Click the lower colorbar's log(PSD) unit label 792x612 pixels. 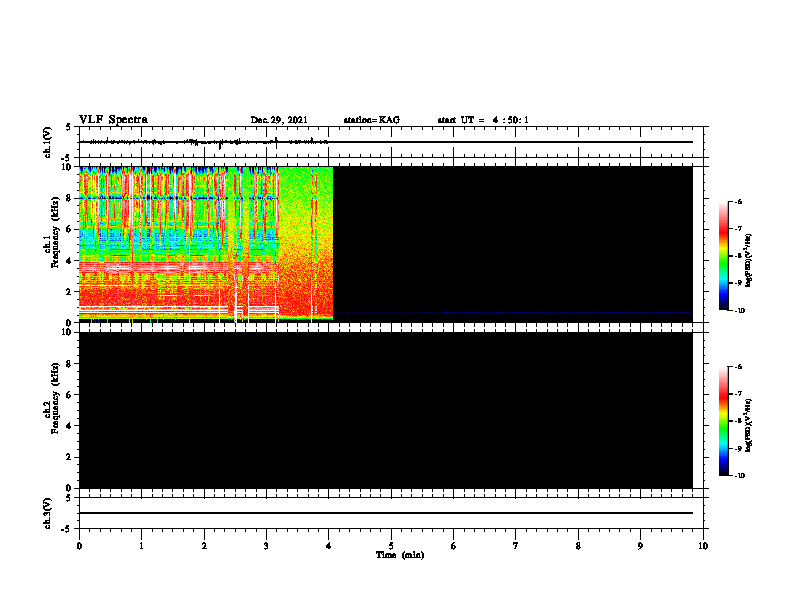coord(749,426)
